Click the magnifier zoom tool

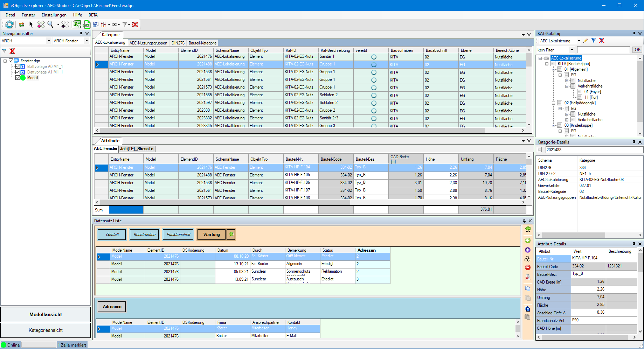[x=50, y=25]
